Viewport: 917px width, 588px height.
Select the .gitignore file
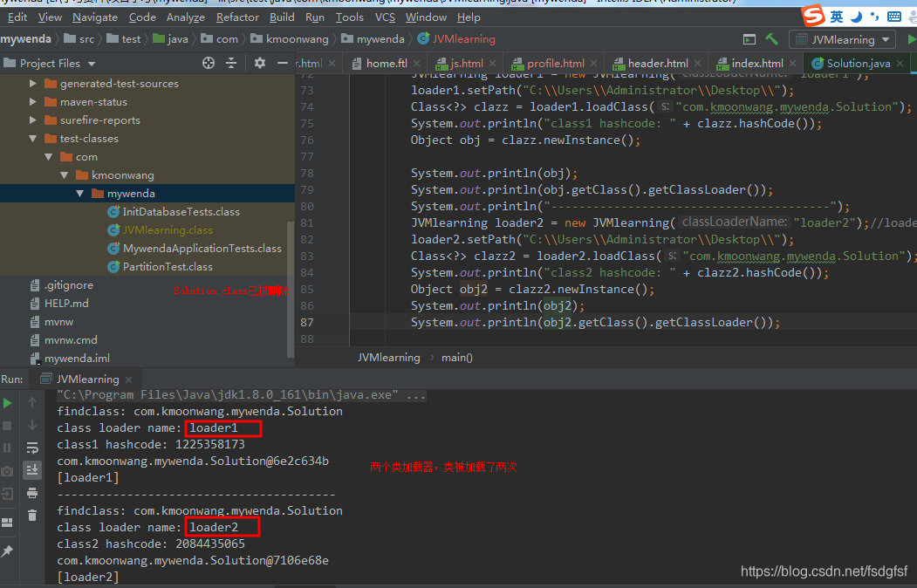tap(61, 285)
